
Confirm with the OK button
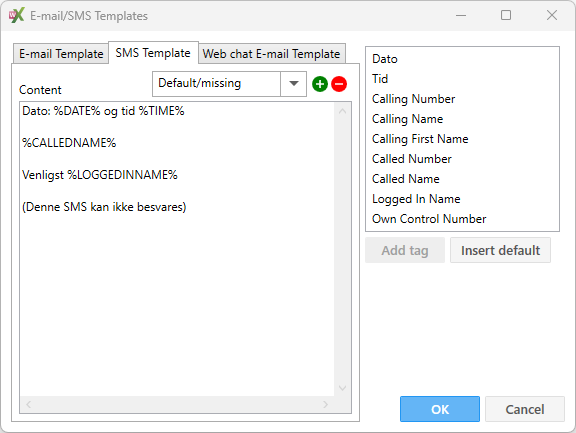point(440,409)
